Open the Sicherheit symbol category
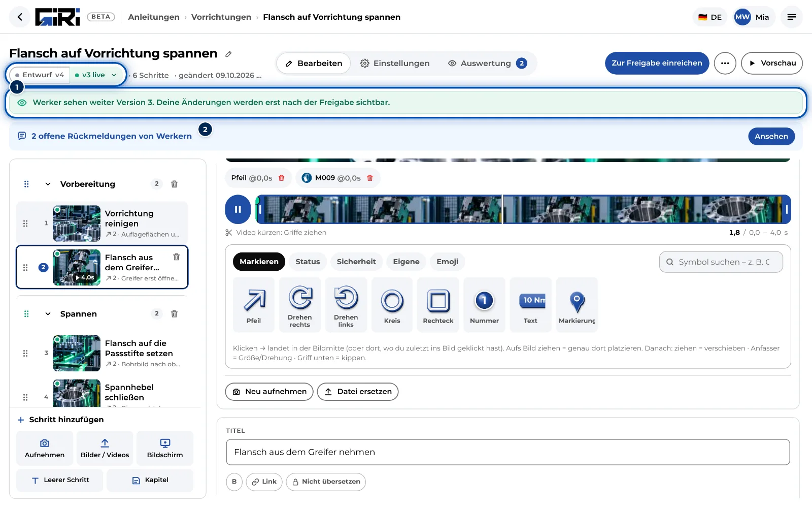 tap(356, 262)
